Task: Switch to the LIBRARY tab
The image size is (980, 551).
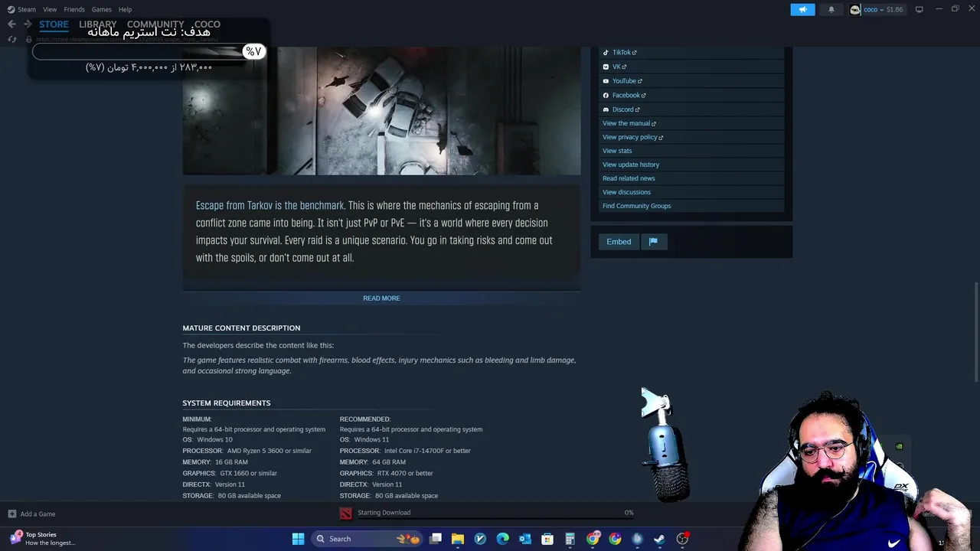Action: pos(98,24)
